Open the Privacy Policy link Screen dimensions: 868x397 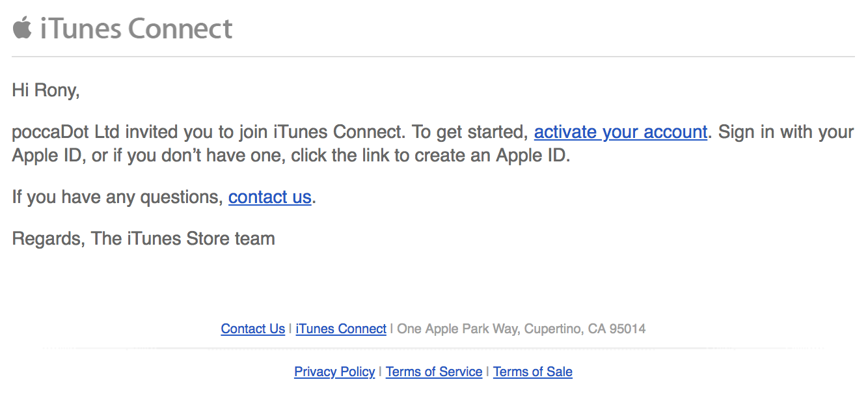pos(334,372)
